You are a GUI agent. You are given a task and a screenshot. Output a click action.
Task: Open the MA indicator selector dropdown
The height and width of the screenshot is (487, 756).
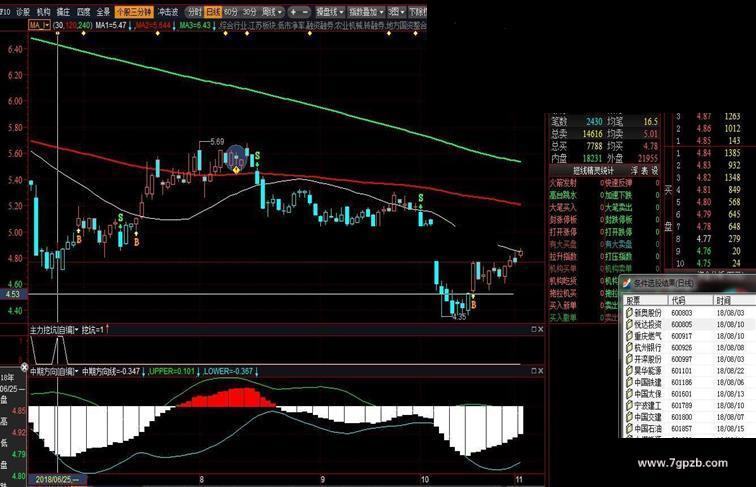pos(40,25)
